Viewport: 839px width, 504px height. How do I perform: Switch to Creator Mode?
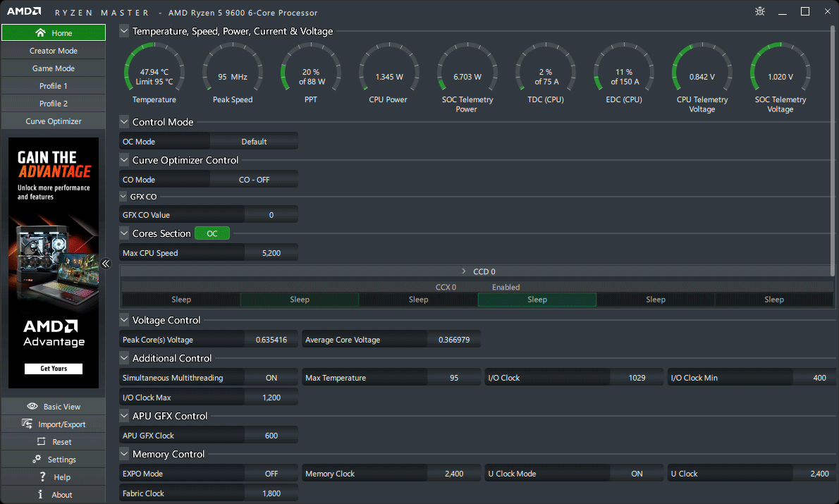coord(54,50)
